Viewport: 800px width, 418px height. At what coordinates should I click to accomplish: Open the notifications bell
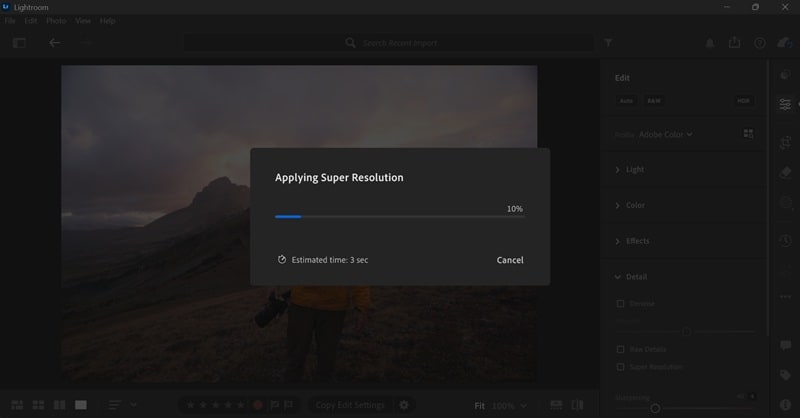point(710,43)
